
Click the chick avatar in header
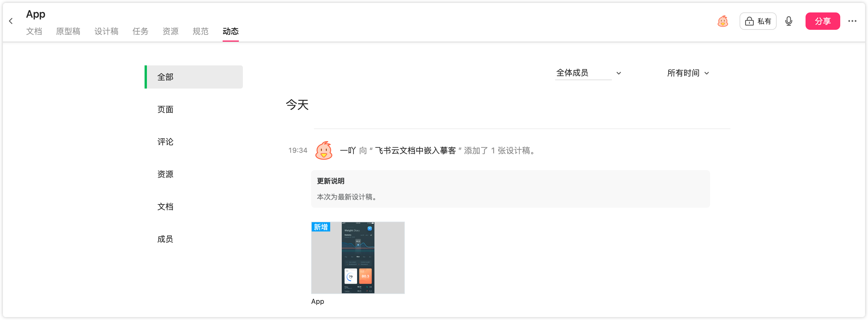pos(723,21)
